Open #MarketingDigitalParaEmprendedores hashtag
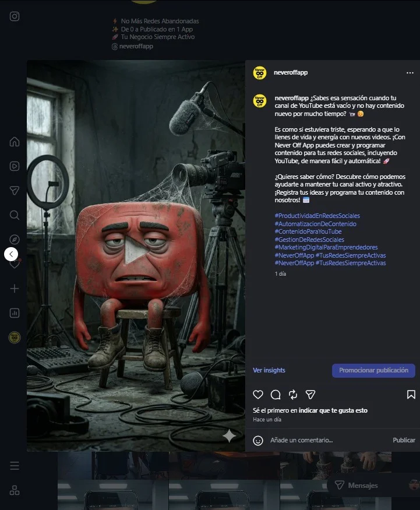This screenshot has width=420, height=510. (x=326, y=247)
